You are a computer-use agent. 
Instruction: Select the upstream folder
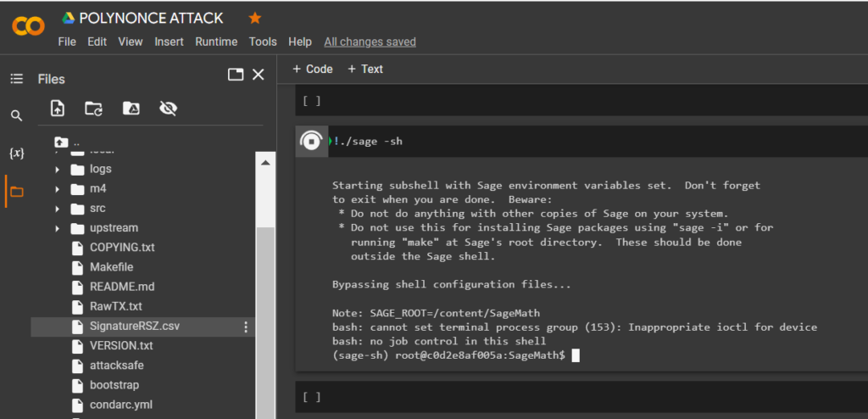[114, 228]
